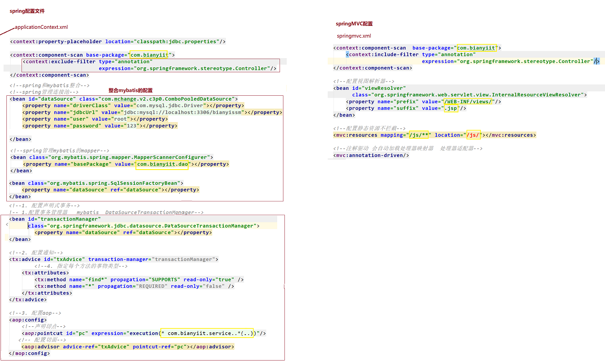Image resolution: width=605 pixels, height=364 pixels.
Task: Click the tx:advice id="txAdvice" line
Action: [x=113, y=259]
